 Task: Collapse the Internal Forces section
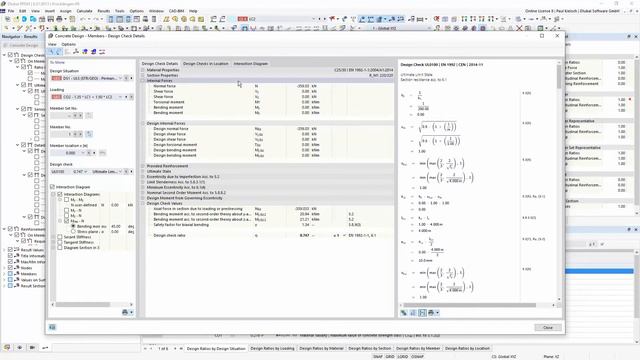pyautogui.click(x=143, y=81)
